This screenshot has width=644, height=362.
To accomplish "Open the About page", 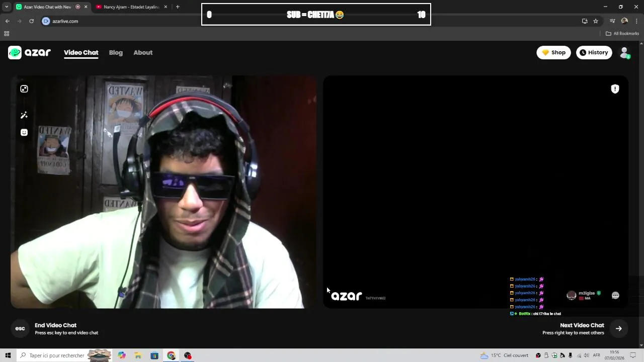I will [x=143, y=53].
